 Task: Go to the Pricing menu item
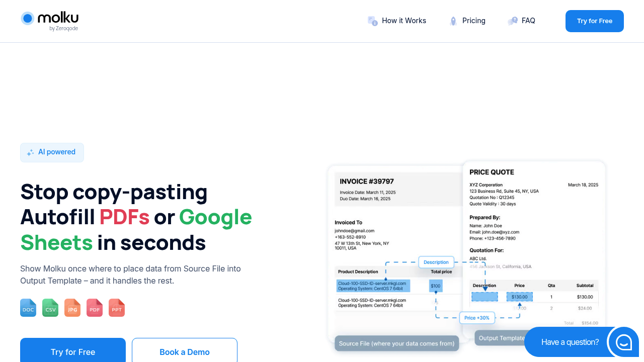coord(473,21)
